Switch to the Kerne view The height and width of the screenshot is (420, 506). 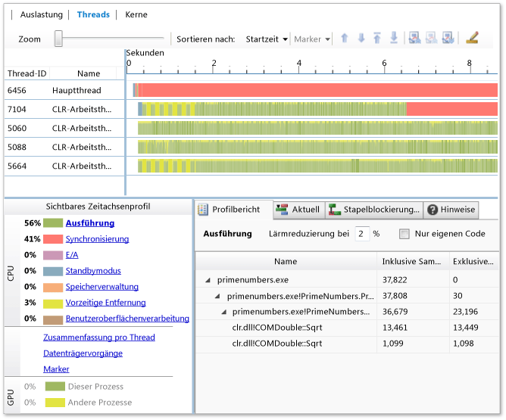coord(136,14)
